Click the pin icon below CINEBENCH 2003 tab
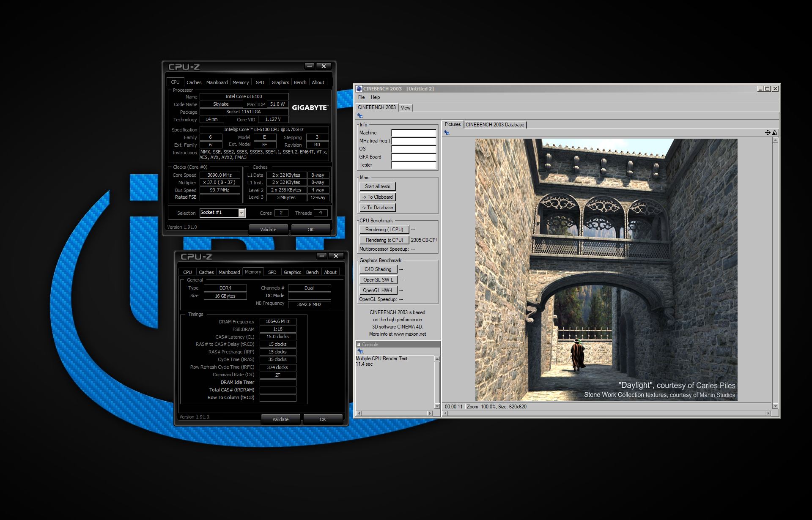The image size is (812, 520). tap(360, 116)
